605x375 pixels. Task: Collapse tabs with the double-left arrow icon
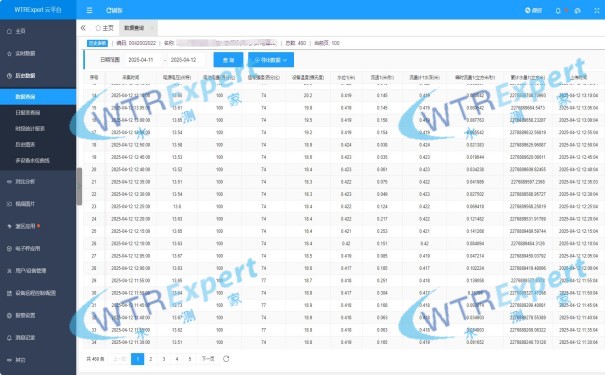pyautogui.click(x=83, y=28)
